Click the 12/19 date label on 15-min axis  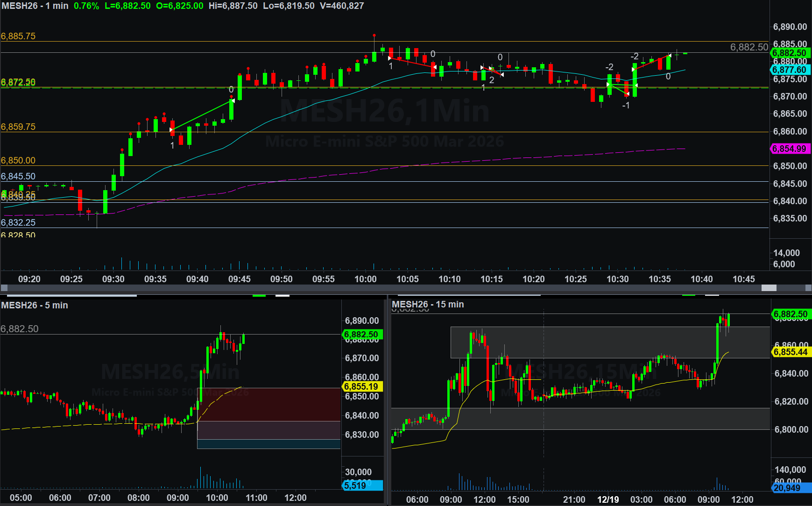pos(607,499)
